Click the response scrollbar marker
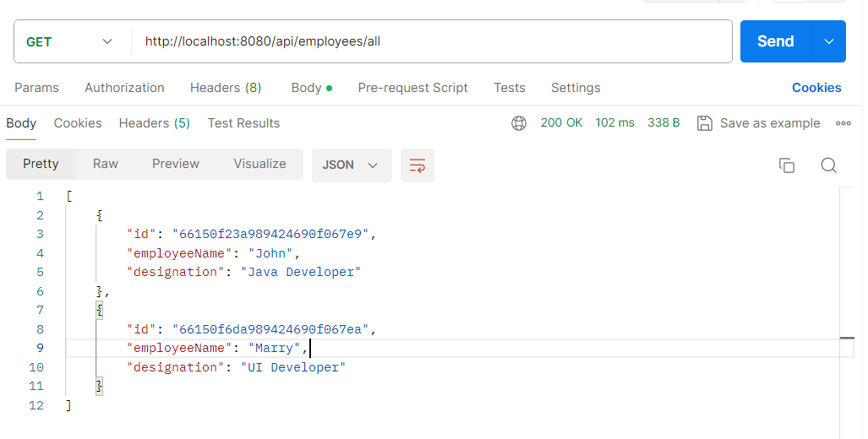The height and width of the screenshot is (439, 868). (847, 338)
